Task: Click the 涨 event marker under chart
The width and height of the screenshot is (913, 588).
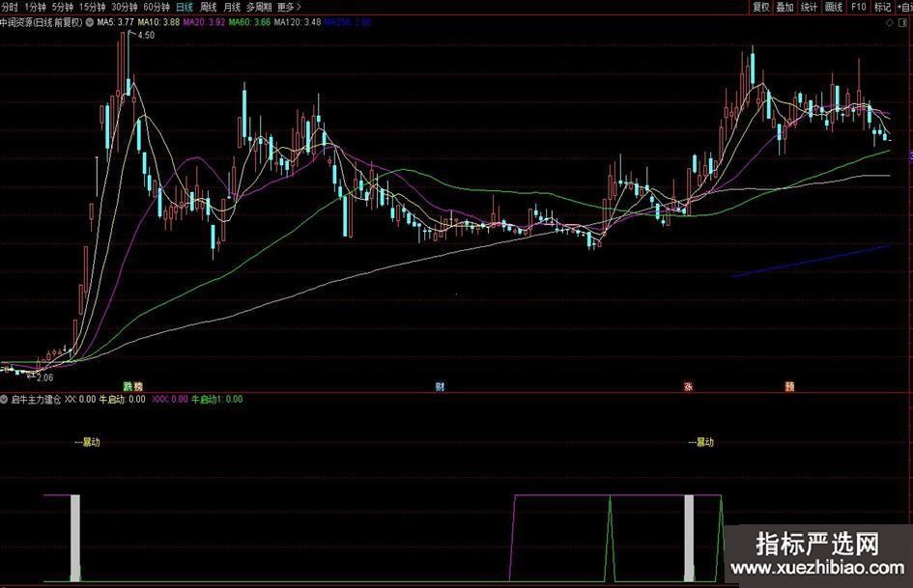Action: tap(689, 386)
